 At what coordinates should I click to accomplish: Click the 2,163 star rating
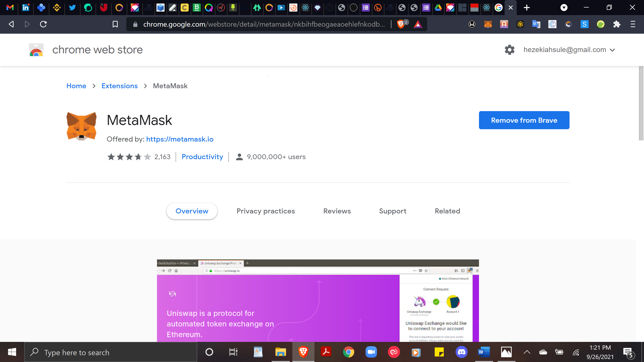coord(139,157)
